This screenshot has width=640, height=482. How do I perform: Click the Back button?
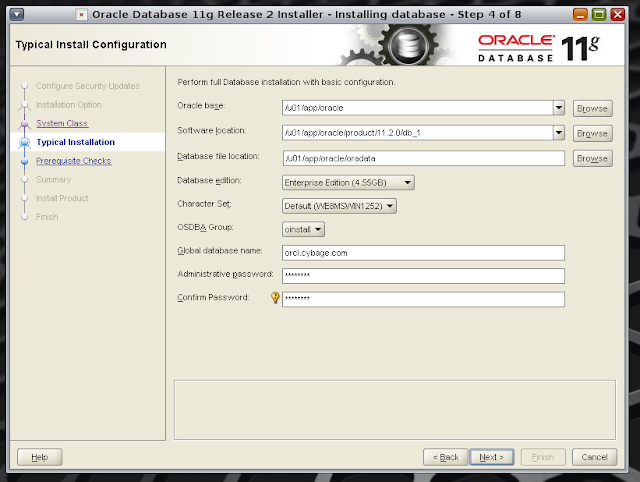[446, 457]
